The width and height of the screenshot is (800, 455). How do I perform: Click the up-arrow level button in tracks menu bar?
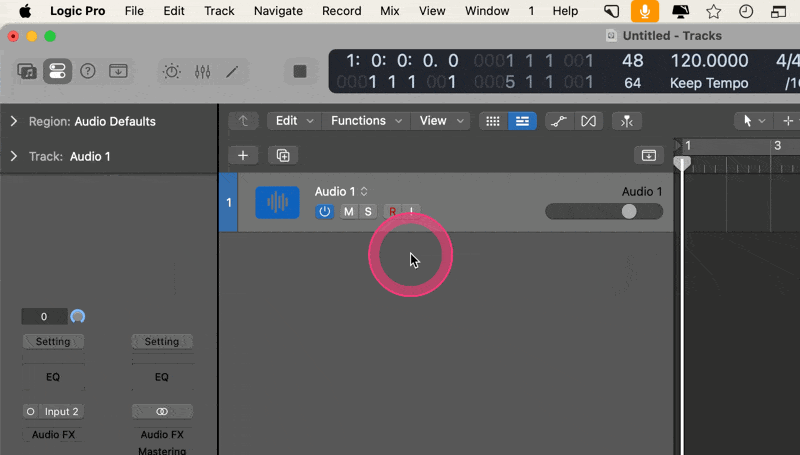point(243,121)
